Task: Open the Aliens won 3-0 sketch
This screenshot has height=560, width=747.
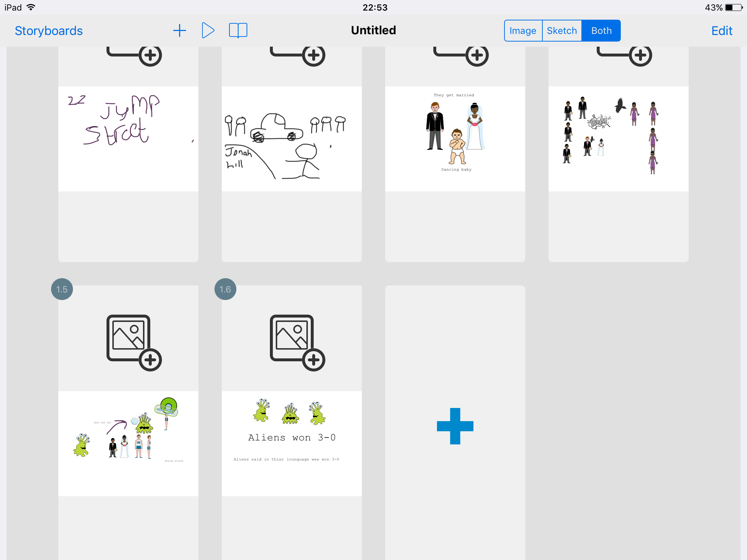Action: (292, 444)
